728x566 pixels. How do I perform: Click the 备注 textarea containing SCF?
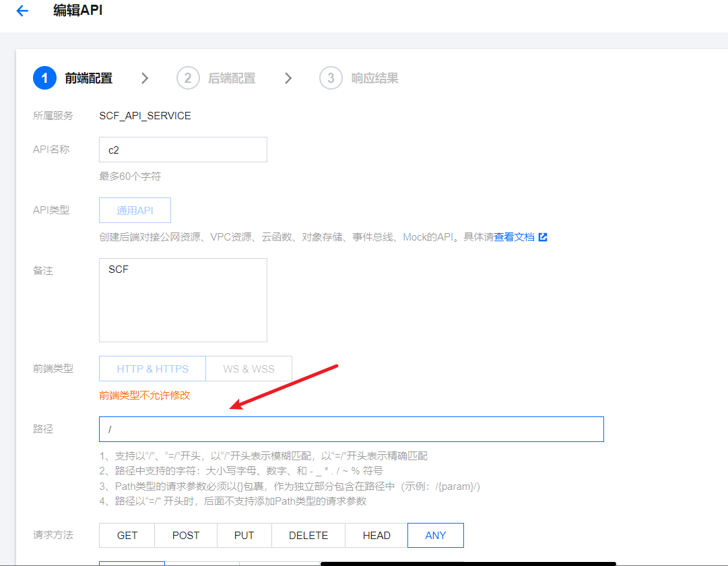tap(183, 300)
